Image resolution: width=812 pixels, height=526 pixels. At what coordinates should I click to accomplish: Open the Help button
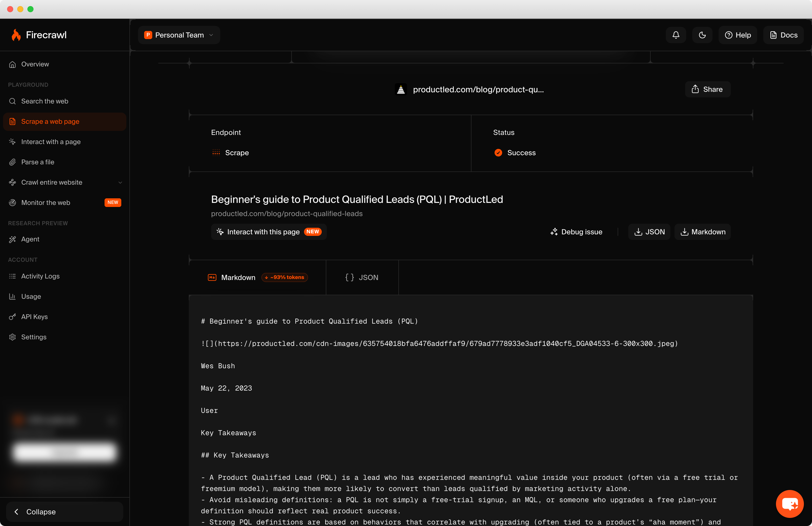click(x=738, y=35)
